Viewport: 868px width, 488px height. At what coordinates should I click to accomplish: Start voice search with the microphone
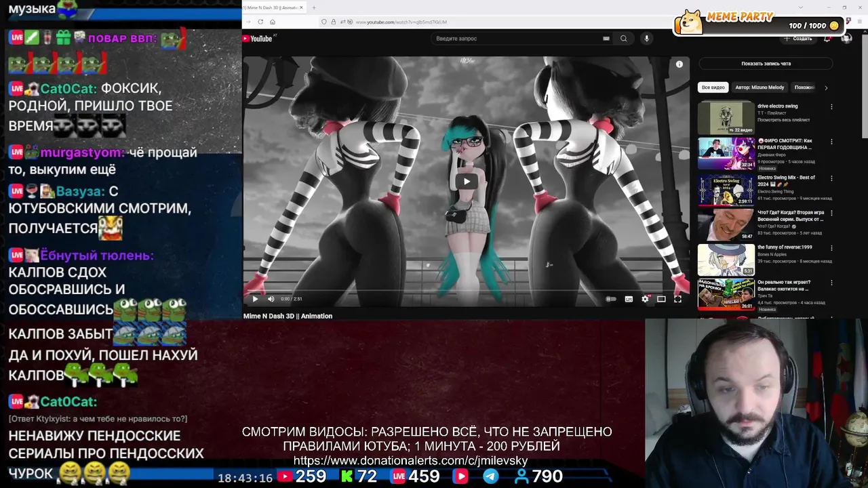646,39
